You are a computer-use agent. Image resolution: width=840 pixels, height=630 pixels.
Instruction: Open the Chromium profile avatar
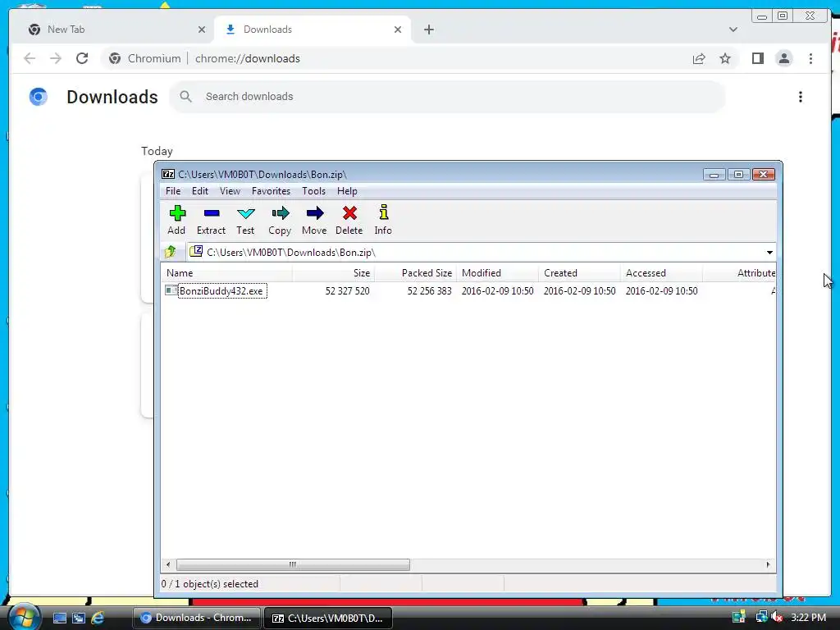click(x=783, y=58)
